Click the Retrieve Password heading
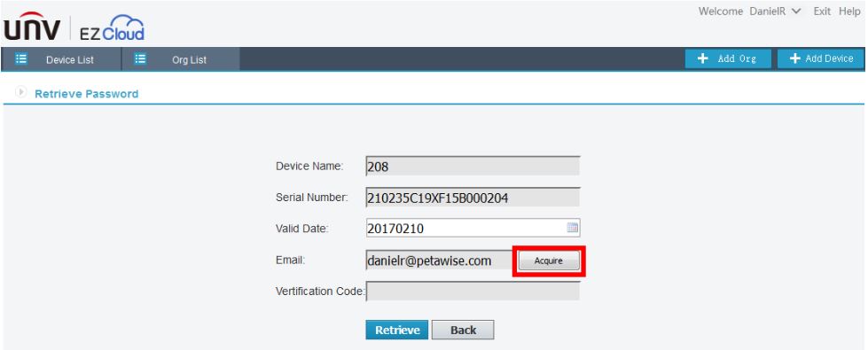This screenshot has width=868, height=350. click(x=86, y=94)
